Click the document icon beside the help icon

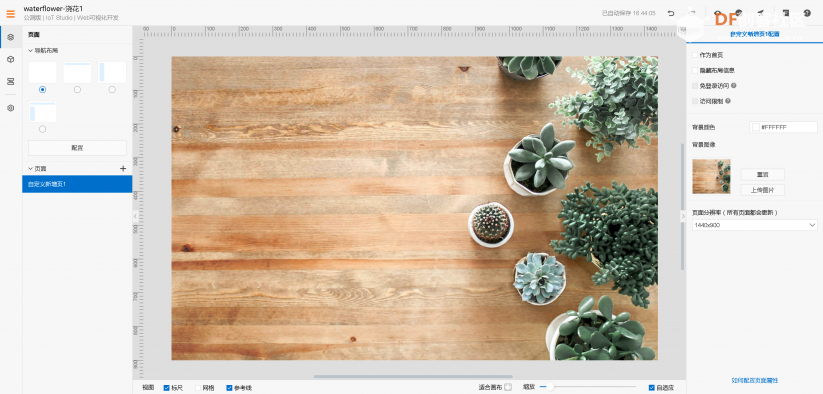[786, 13]
